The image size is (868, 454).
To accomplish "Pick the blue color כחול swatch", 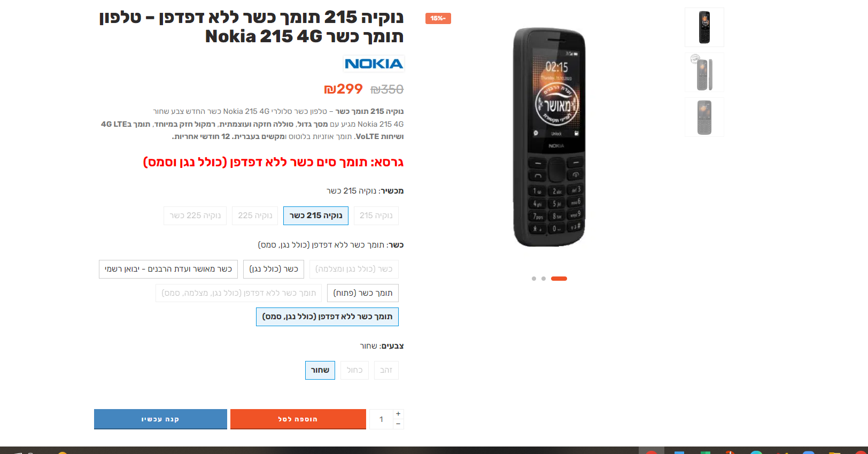I will pos(354,370).
